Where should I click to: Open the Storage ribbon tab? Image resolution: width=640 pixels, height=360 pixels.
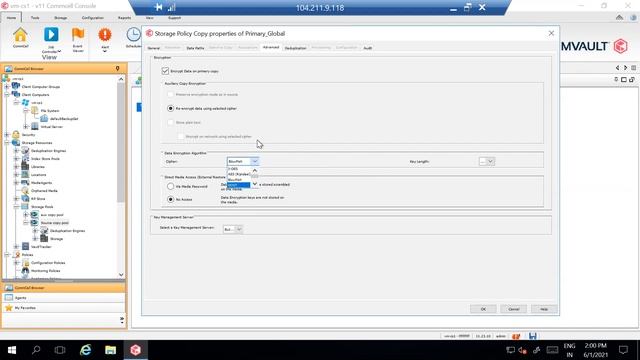60,18
